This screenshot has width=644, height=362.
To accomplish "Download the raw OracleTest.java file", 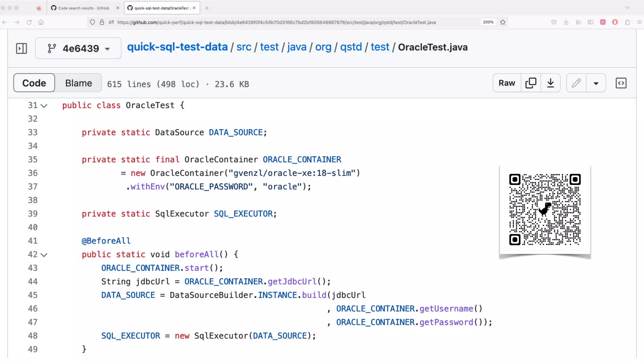I will (x=550, y=83).
